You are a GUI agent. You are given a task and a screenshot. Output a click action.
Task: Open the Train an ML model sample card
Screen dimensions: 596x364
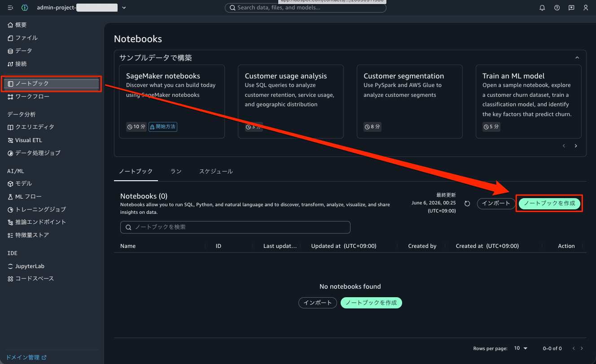click(x=529, y=101)
